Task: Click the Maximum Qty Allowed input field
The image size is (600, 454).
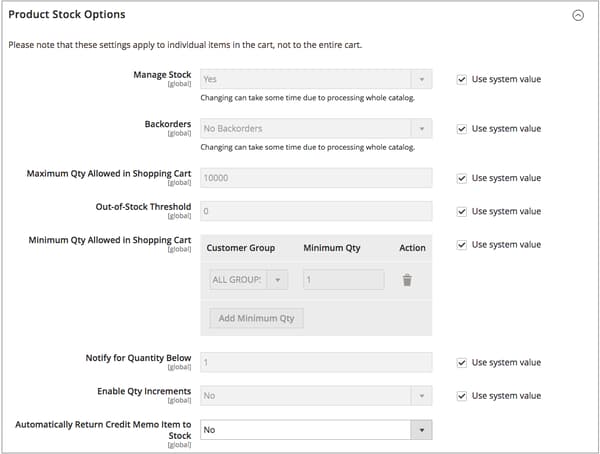Action: pos(315,178)
